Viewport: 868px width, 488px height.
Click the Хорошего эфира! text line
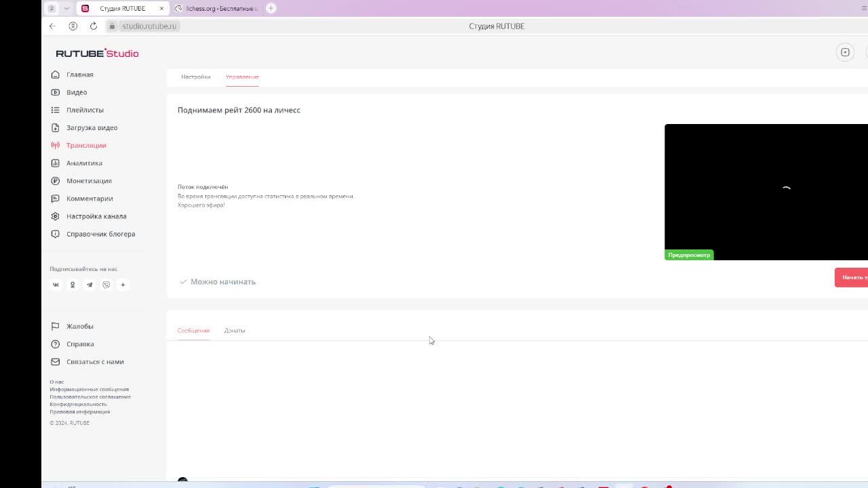(201, 205)
